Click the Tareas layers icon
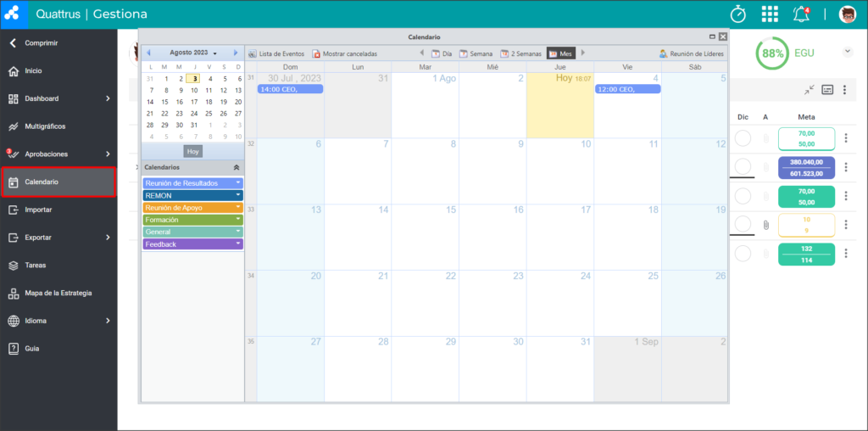This screenshot has height=431, width=868. click(x=14, y=266)
